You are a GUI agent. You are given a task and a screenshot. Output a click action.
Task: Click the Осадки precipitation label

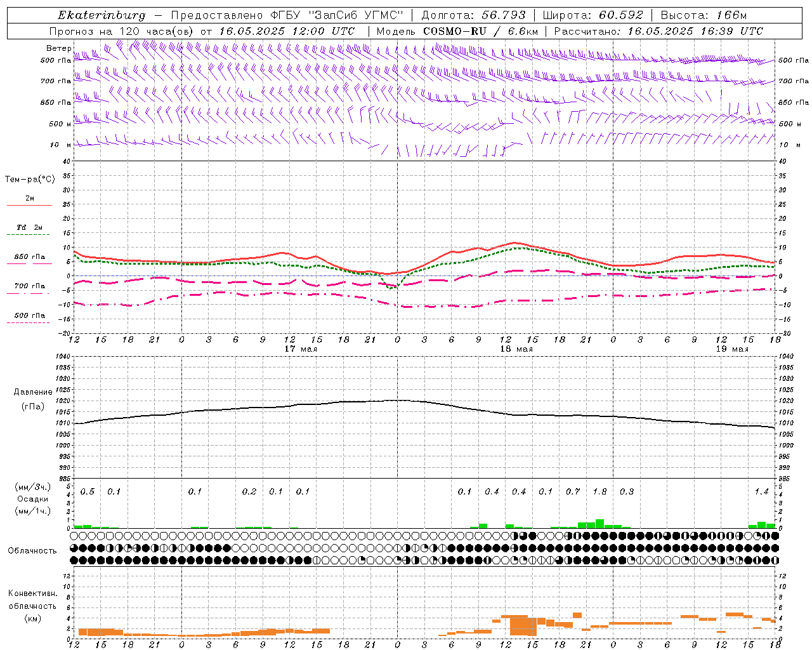pos(32,499)
